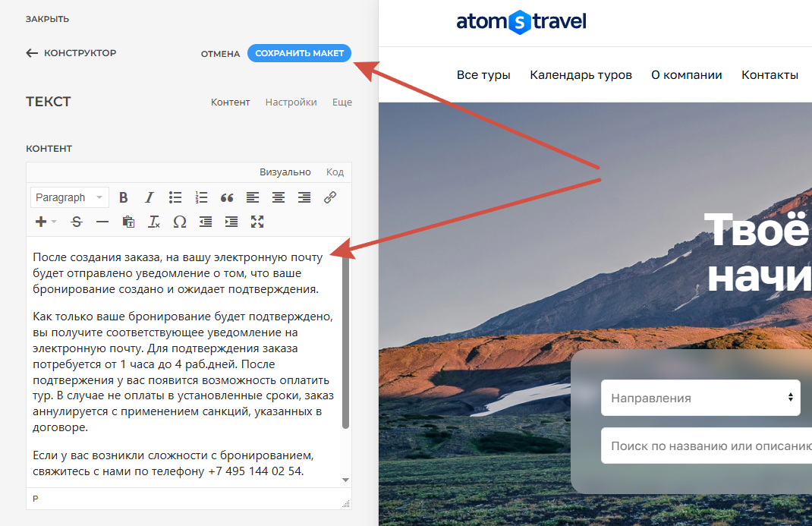The height and width of the screenshot is (526, 812).
Task: Toggle italic text formatting
Action: point(149,198)
